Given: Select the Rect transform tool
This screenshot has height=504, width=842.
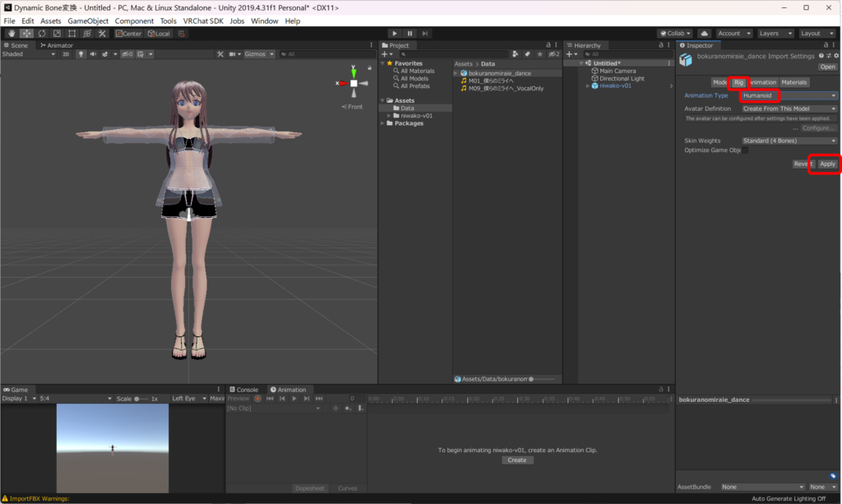Looking at the screenshot, I should pyautogui.click(x=72, y=34).
